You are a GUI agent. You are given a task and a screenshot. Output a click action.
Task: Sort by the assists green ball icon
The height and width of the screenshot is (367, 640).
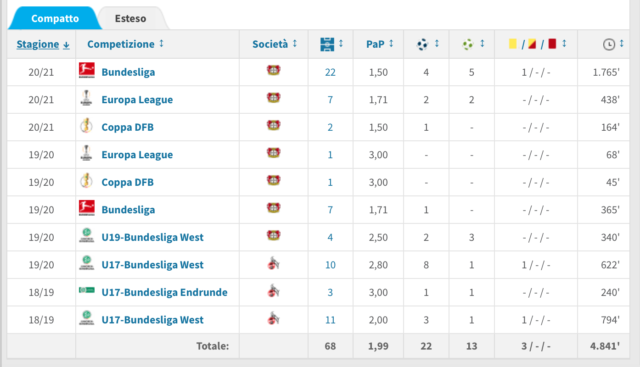coord(468,44)
